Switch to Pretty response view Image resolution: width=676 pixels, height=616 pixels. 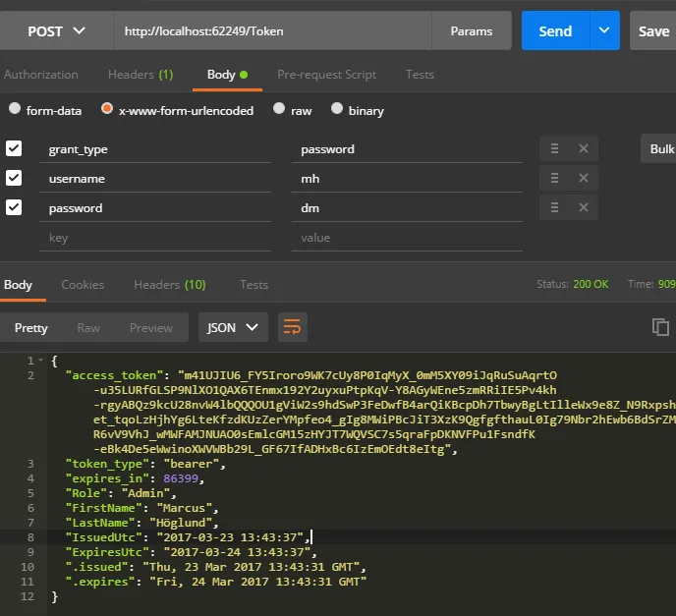coord(31,328)
